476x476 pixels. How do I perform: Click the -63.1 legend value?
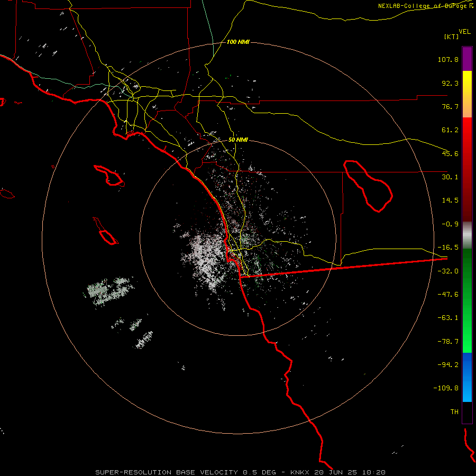[x=448, y=318]
